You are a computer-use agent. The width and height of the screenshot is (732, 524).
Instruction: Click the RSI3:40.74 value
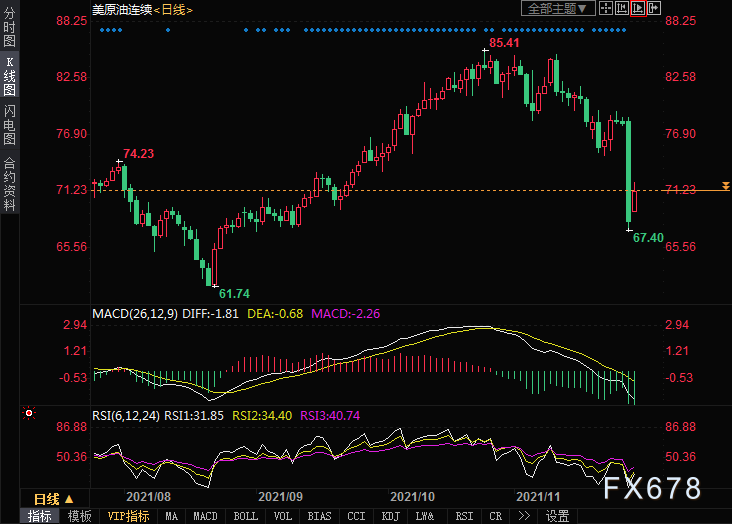(x=330, y=415)
